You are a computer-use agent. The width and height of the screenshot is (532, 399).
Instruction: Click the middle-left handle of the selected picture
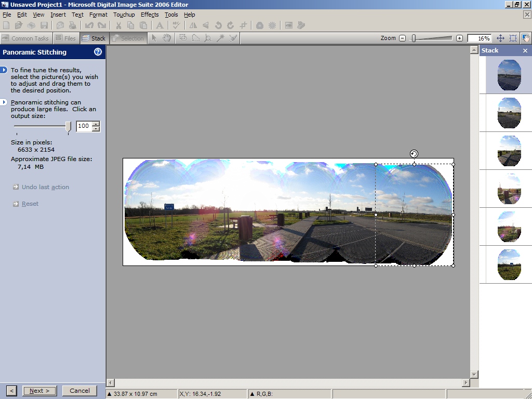pyautogui.click(x=376, y=215)
